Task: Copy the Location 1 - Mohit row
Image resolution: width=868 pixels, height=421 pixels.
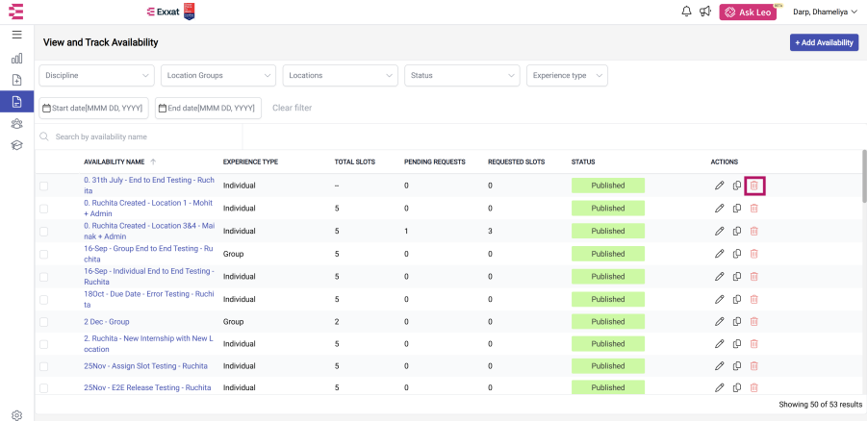Action: point(737,208)
